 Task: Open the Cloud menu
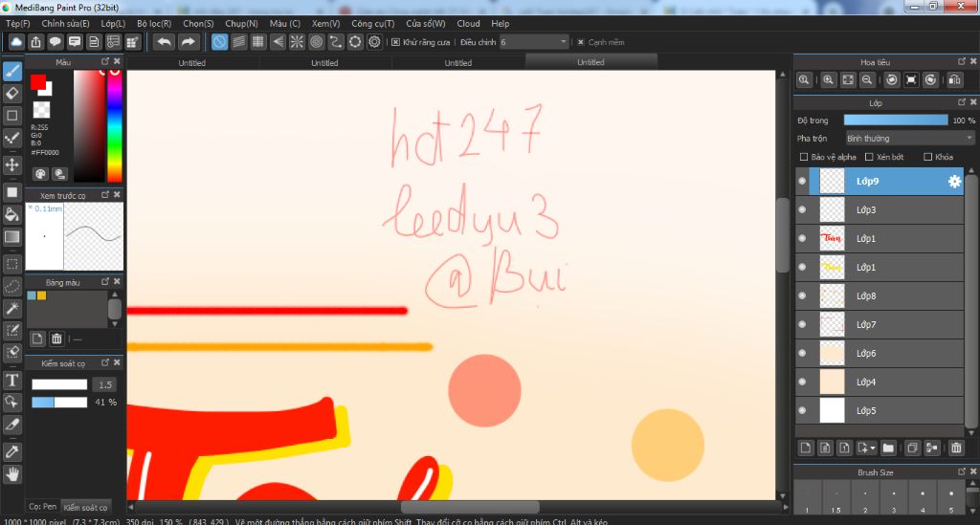(x=468, y=23)
